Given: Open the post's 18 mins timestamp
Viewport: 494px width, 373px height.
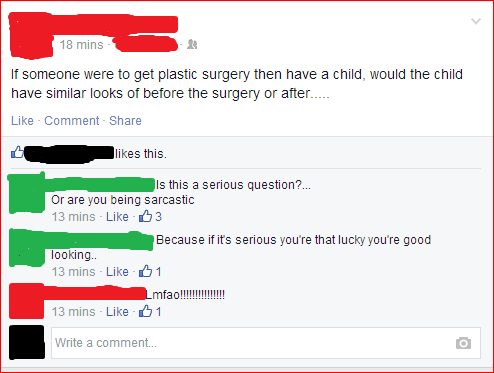Looking at the screenshot, I should click(82, 45).
